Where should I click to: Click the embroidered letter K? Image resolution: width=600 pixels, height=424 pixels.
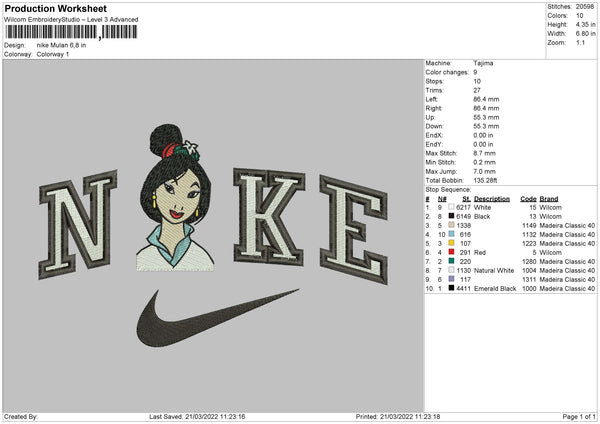click(x=270, y=223)
